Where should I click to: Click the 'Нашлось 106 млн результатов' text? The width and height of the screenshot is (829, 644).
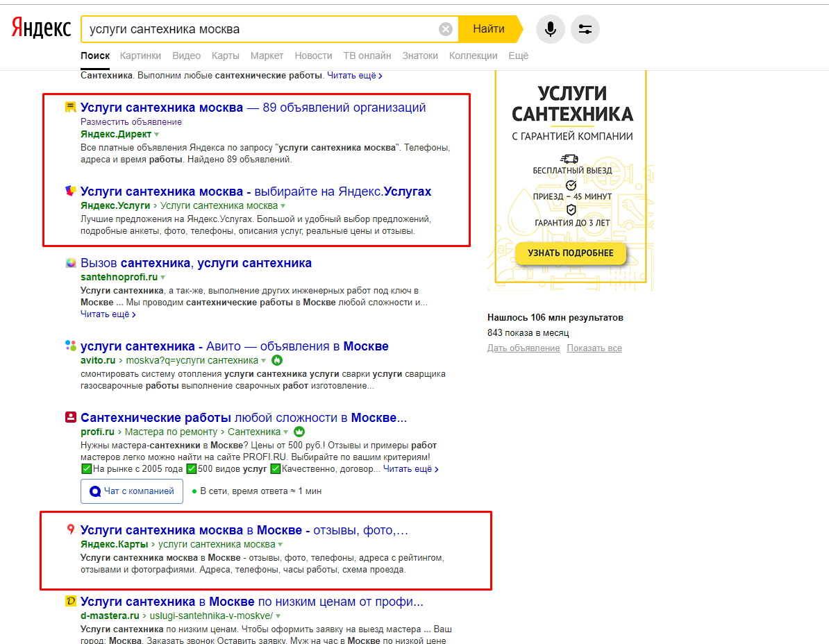(x=555, y=318)
